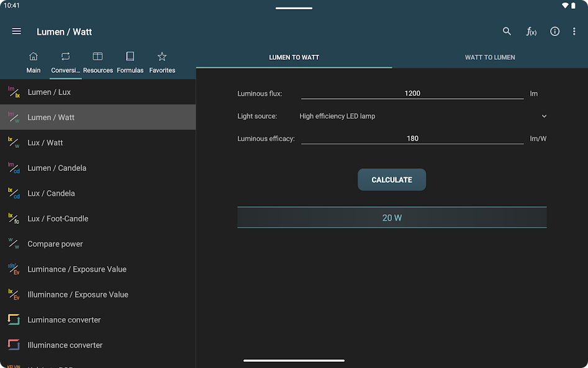Click the Illuminance converter icon

[14, 345]
